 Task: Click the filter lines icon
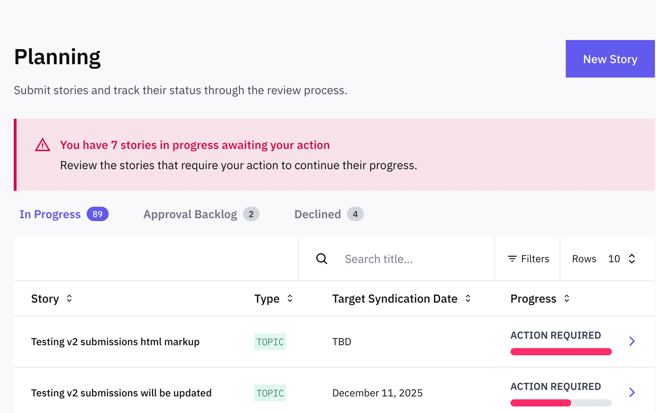tap(512, 259)
